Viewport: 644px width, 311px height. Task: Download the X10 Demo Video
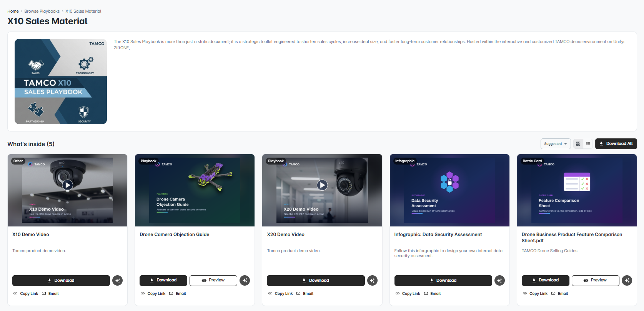point(61,281)
